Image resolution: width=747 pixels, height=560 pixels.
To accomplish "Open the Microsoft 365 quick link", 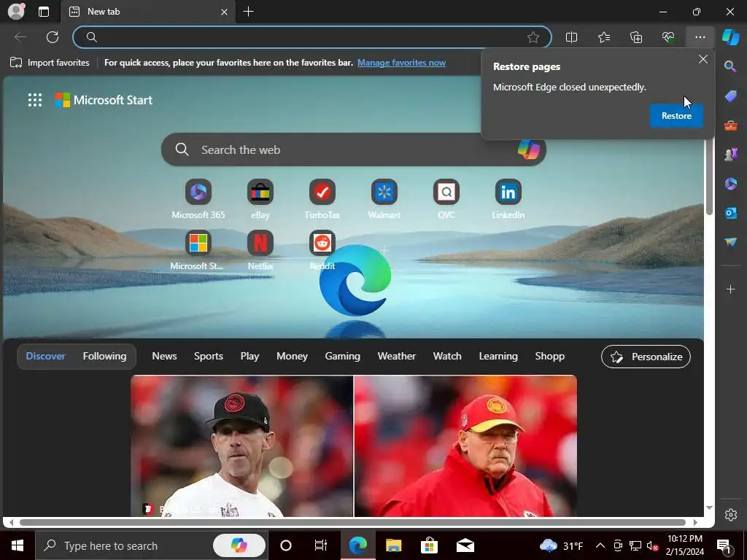I will [198, 199].
